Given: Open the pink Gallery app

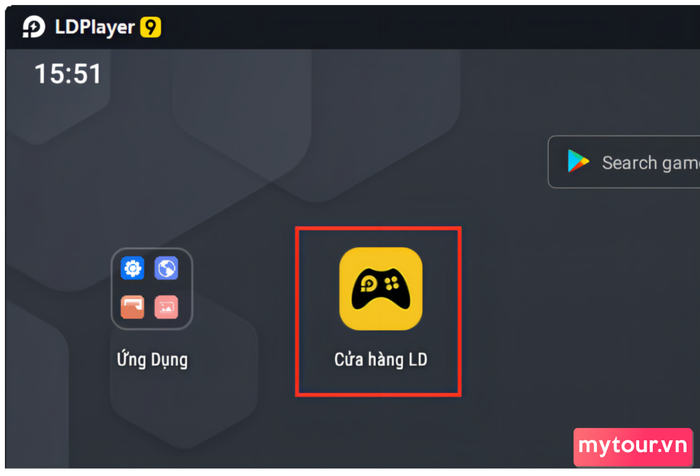Looking at the screenshot, I should pos(167,307).
